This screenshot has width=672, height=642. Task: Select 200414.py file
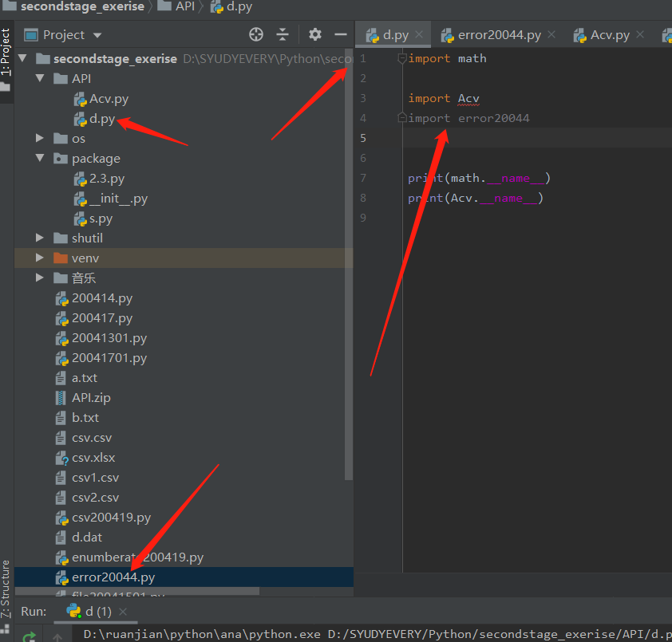click(94, 298)
